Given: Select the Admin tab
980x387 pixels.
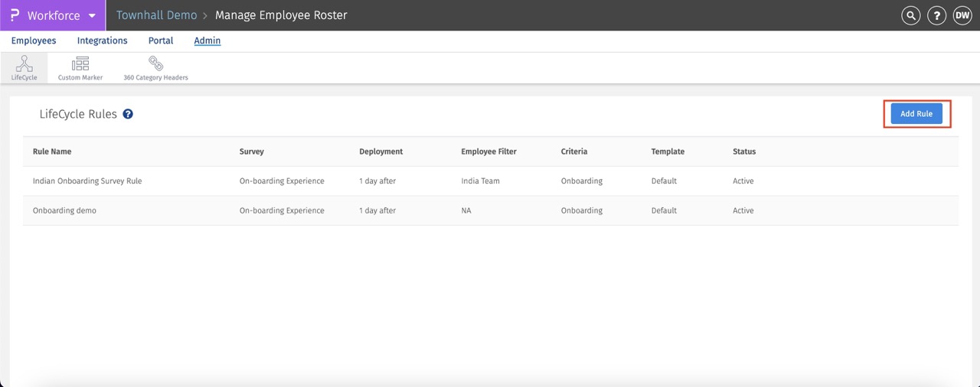Looking at the screenshot, I should (207, 41).
